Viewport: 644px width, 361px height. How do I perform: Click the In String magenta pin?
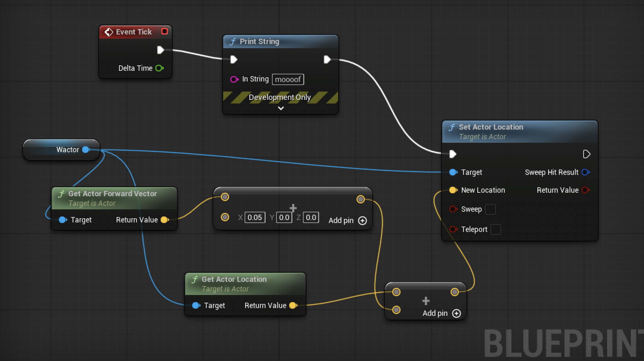click(x=234, y=79)
